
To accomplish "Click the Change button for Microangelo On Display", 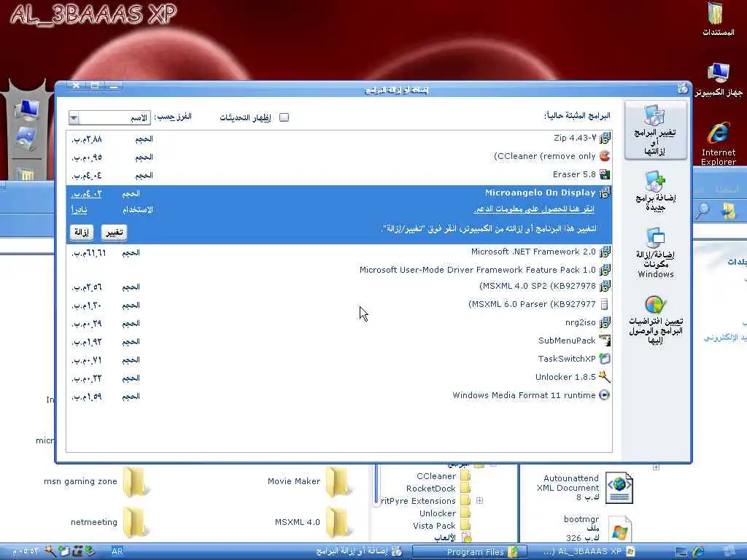I will [x=115, y=232].
